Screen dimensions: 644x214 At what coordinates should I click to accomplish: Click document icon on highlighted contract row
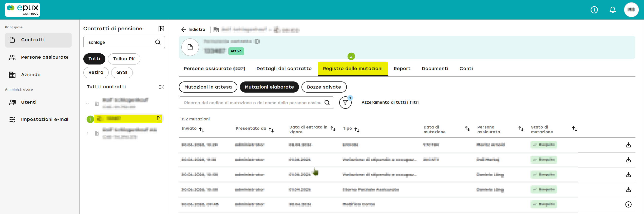click(159, 118)
